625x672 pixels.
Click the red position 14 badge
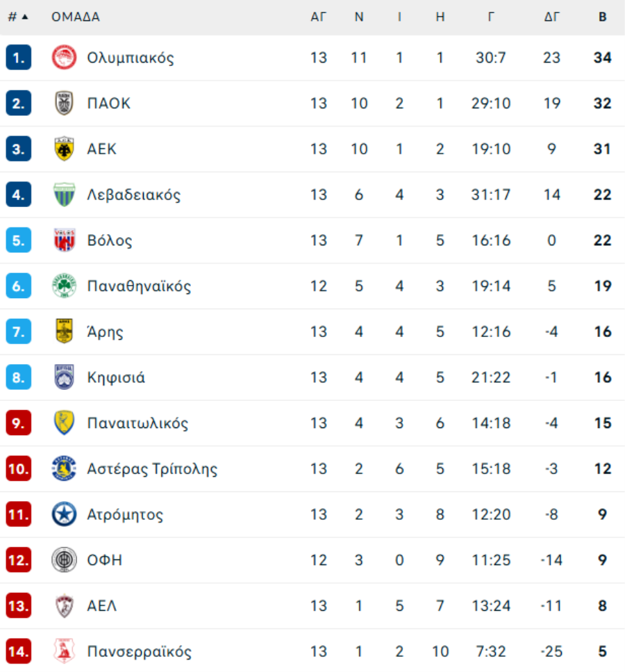click(19, 652)
